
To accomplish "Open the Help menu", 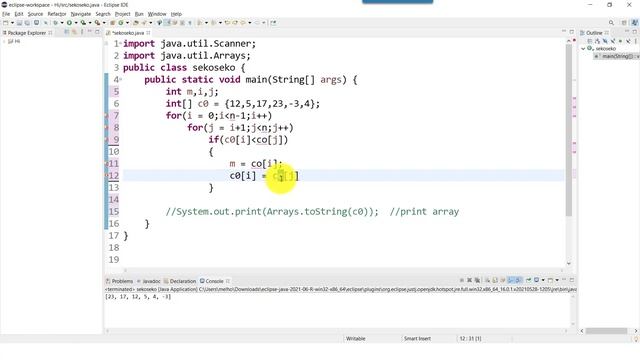I will (176, 14).
